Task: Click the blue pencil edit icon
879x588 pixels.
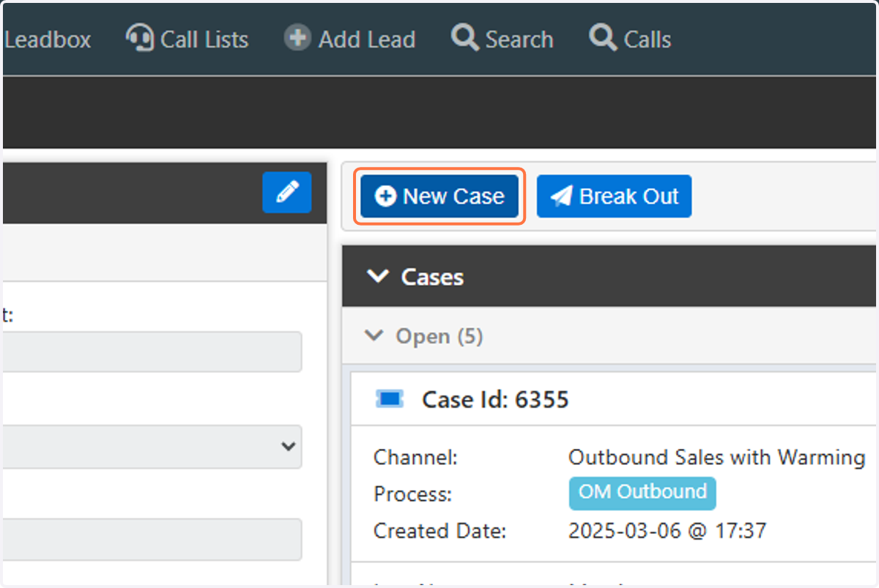Action: [287, 193]
